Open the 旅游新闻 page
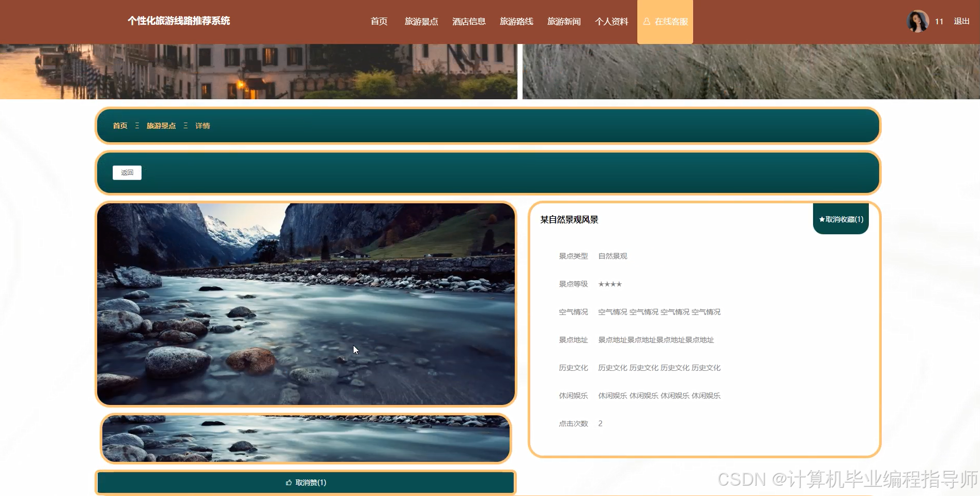Viewport: 980px width, 496px height. point(564,21)
